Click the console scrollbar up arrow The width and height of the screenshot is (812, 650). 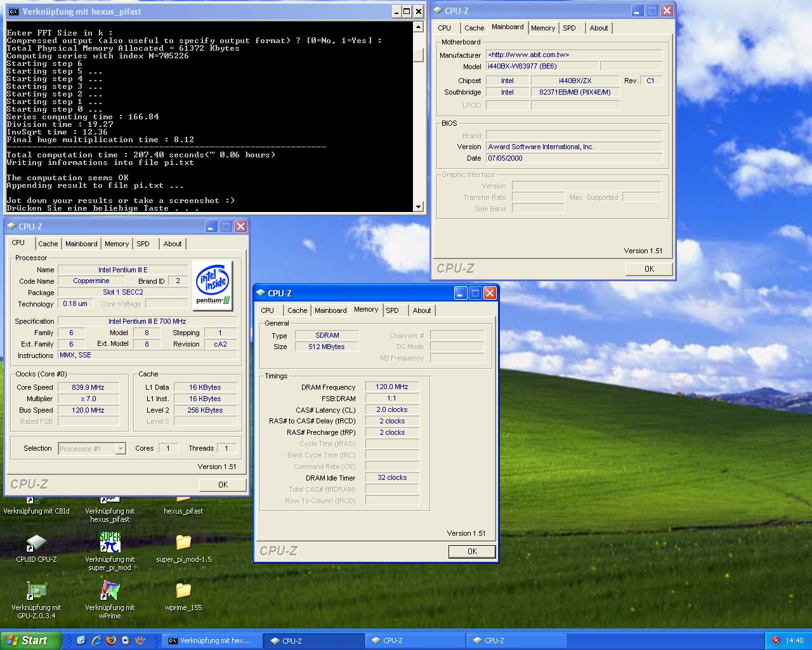pyautogui.click(x=418, y=27)
